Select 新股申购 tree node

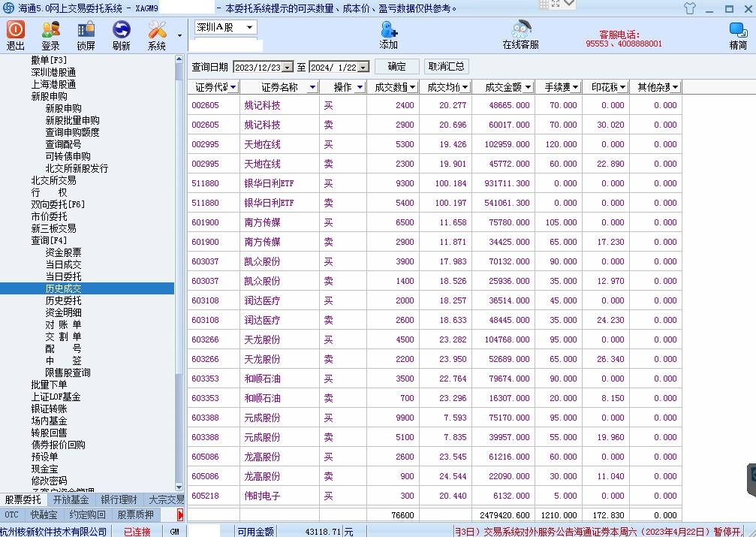tap(50, 96)
